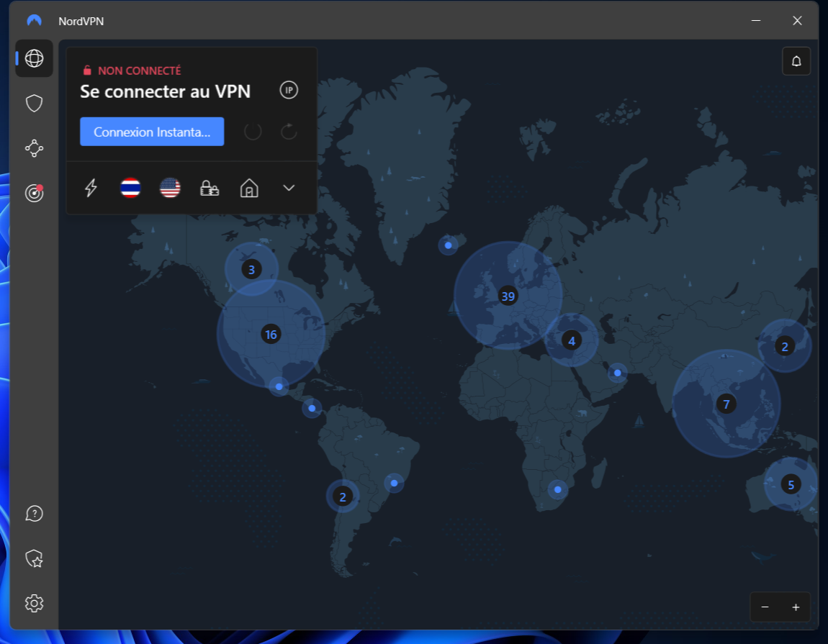The image size is (828, 644).
Task: Close the NordVPN window
Action: pos(797,21)
